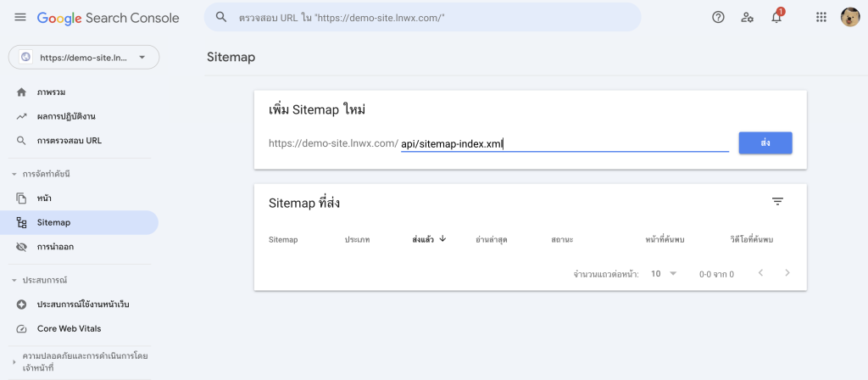
Task: Open rows per page dropdown
Action: (664, 274)
